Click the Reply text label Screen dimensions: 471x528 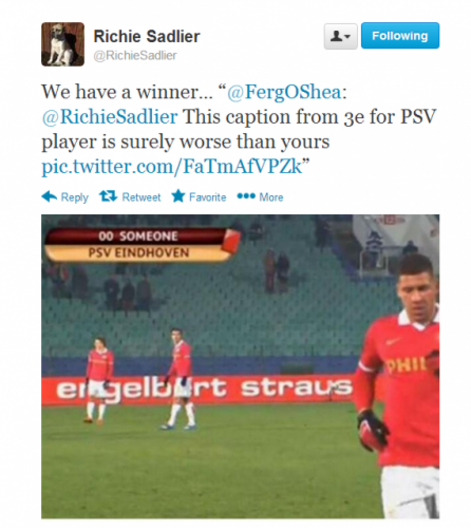tap(74, 197)
